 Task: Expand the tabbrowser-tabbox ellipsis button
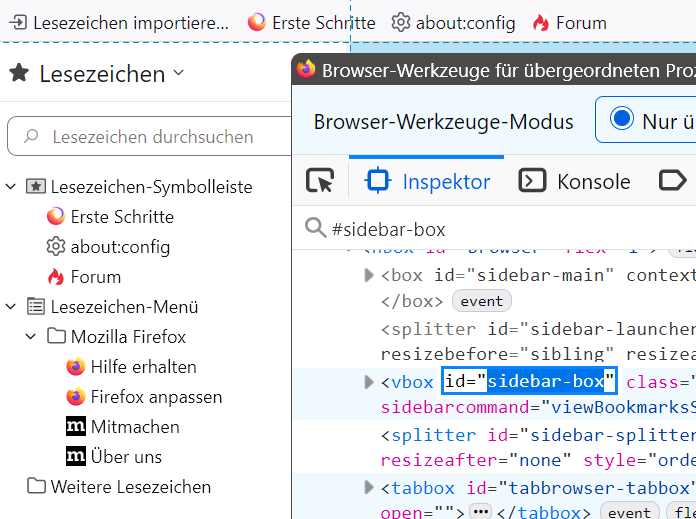pyautogui.click(x=480, y=512)
